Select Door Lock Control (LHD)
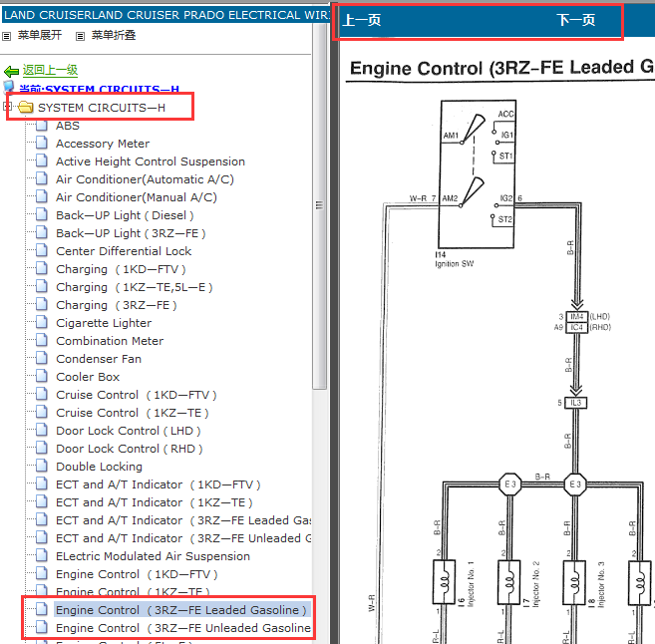The height and width of the screenshot is (644, 655). click(129, 431)
